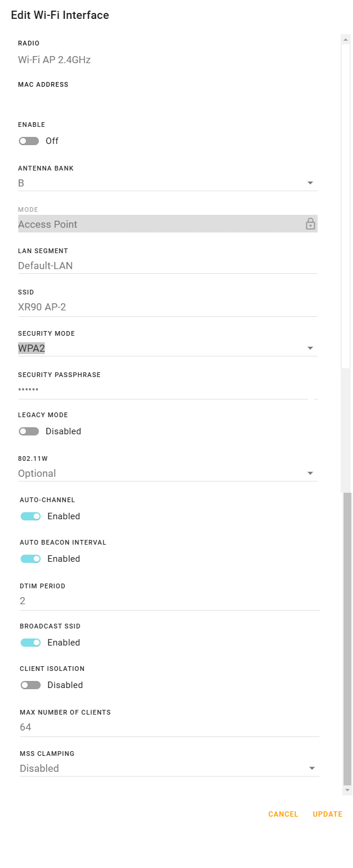Image resolution: width=353 pixels, height=868 pixels.
Task: Click the Cancel button
Action: point(283,814)
